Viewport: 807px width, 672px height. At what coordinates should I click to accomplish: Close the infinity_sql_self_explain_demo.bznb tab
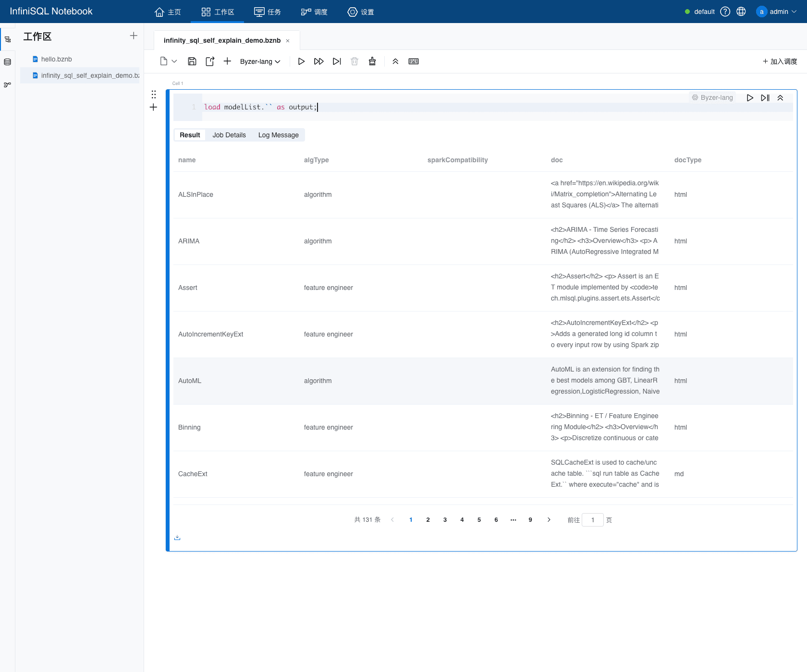(288, 41)
